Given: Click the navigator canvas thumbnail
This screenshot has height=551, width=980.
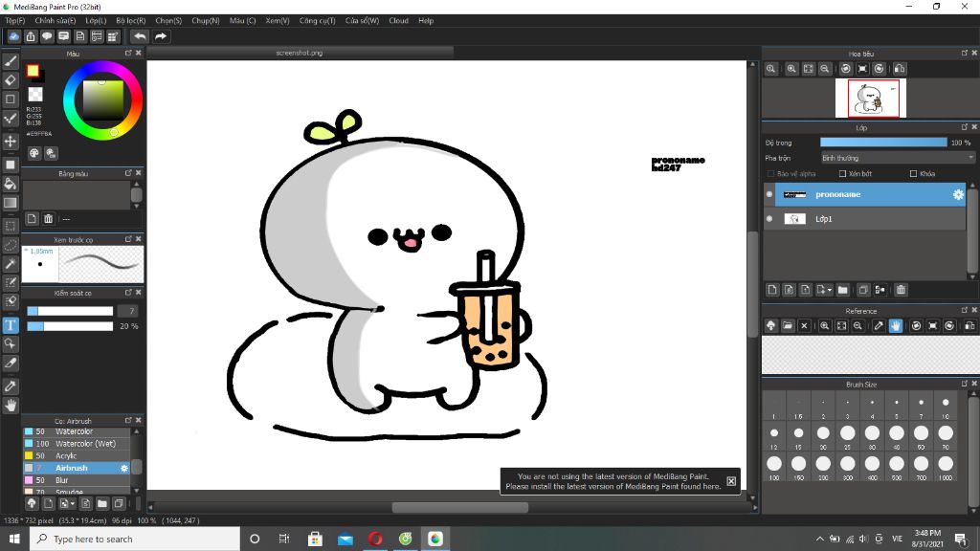Looking at the screenshot, I should (873, 99).
